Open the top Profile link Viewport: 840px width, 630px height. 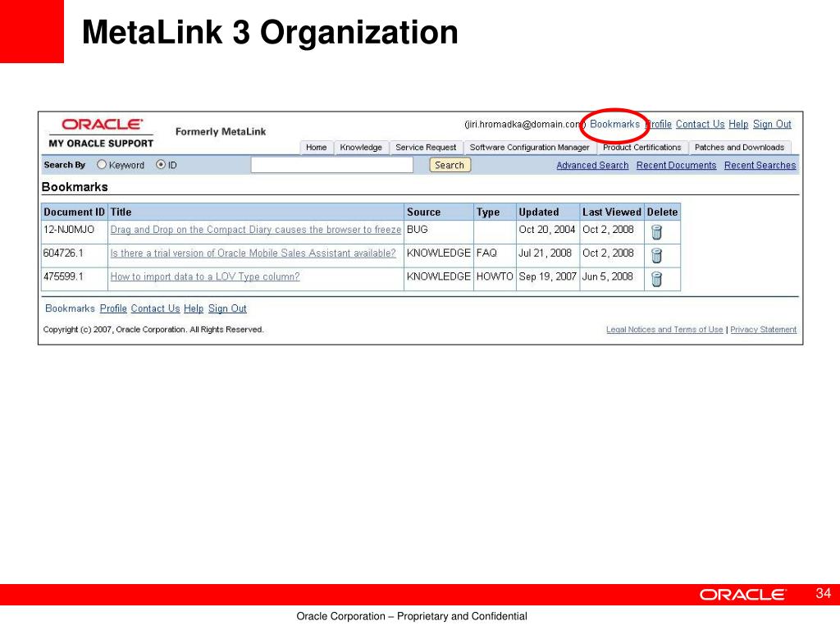(x=659, y=125)
